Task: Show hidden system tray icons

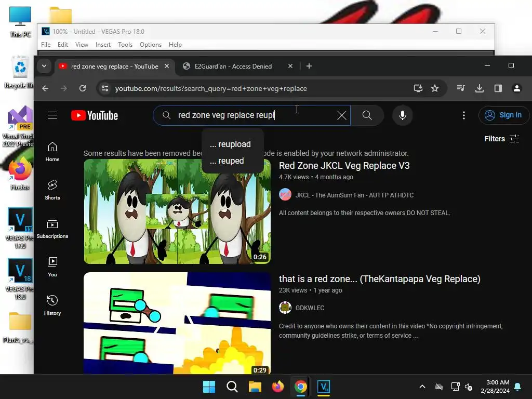Action: pyautogui.click(x=422, y=387)
